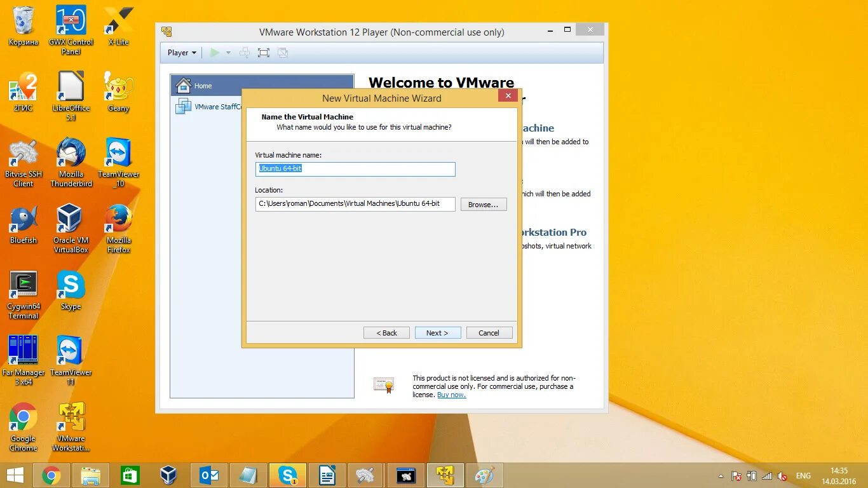Open Paint from the taskbar

485,475
